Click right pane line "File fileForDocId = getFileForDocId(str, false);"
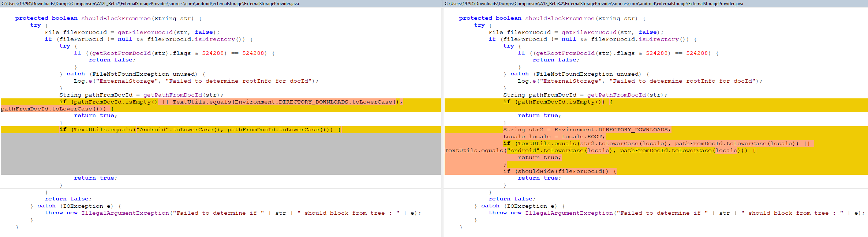868x237 pixels. (576, 32)
